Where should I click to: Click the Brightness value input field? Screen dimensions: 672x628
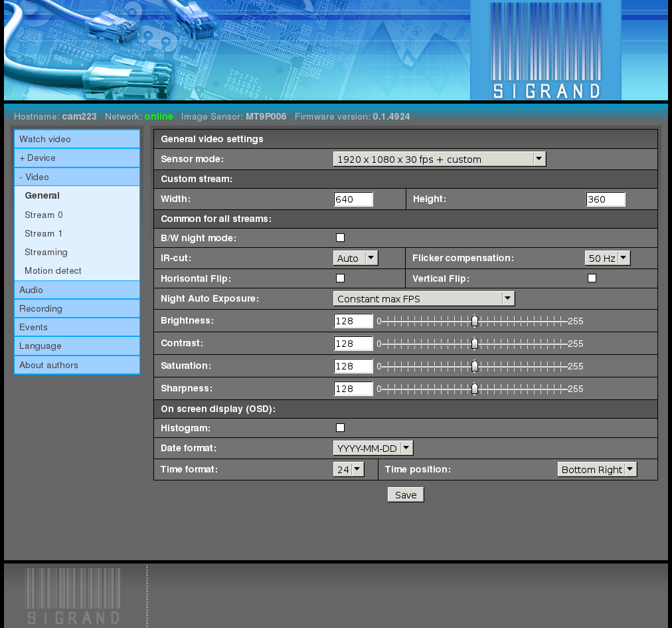pos(353,321)
